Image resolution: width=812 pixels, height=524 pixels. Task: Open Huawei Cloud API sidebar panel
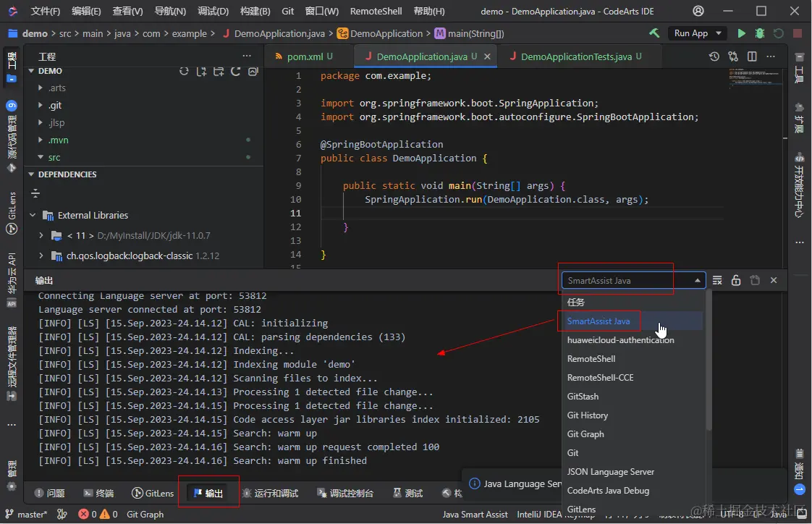(12, 279)
